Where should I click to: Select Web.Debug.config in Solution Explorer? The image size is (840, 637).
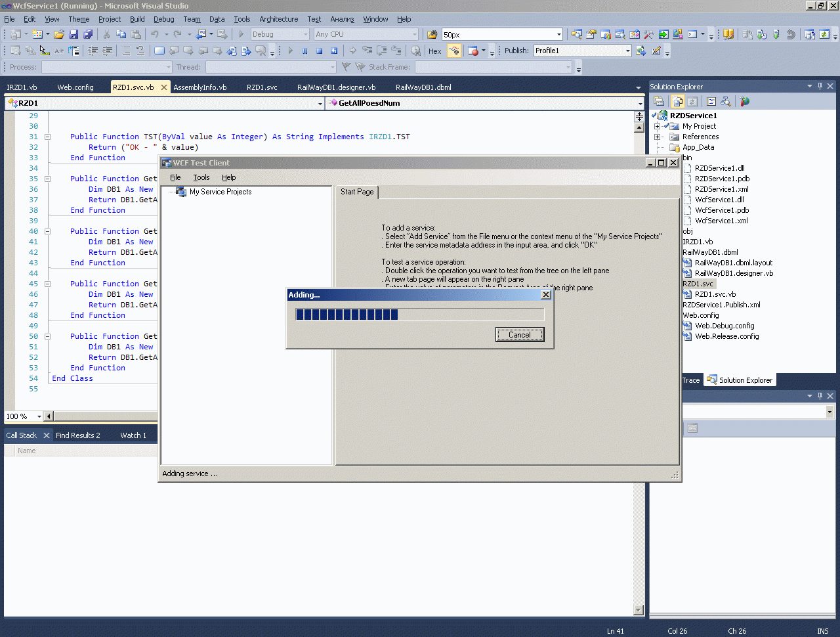pyautogui.click(x=724, y=326)
